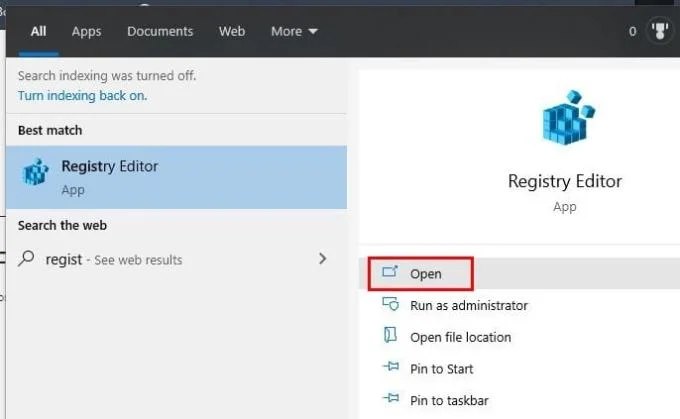Open the Documents search tab
This screenshot has width=680, height=419.
click(x=160, y=31)
